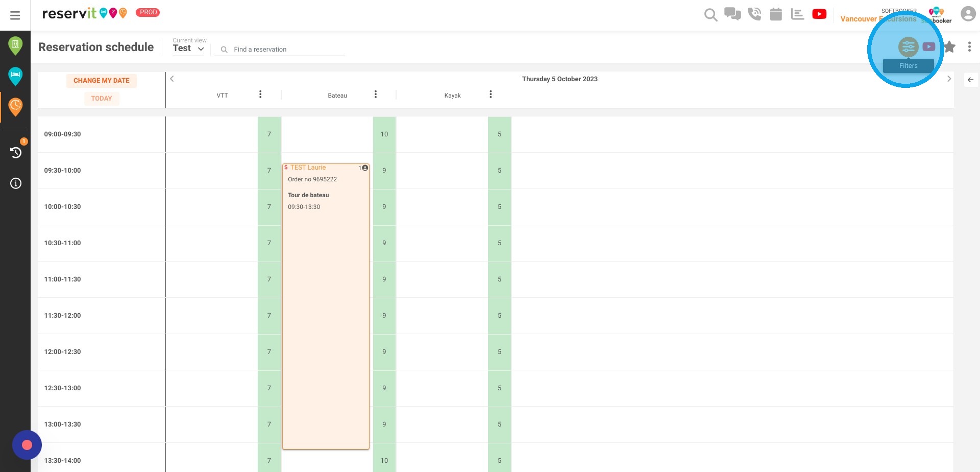Open the info icon in sidebar
Image resolution: width=980 pixels, height=472 pixels.
coord(16,183)
